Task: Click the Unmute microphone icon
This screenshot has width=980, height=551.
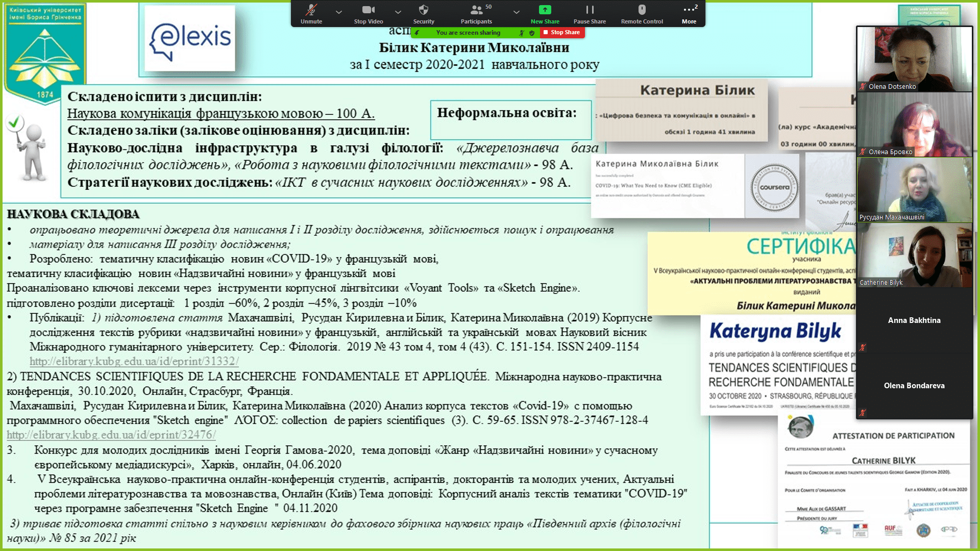Action: tap(311, 10)
